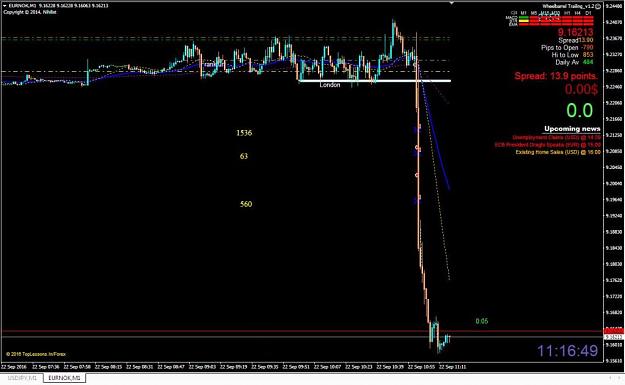Click the large green 0.0 value

579,110
